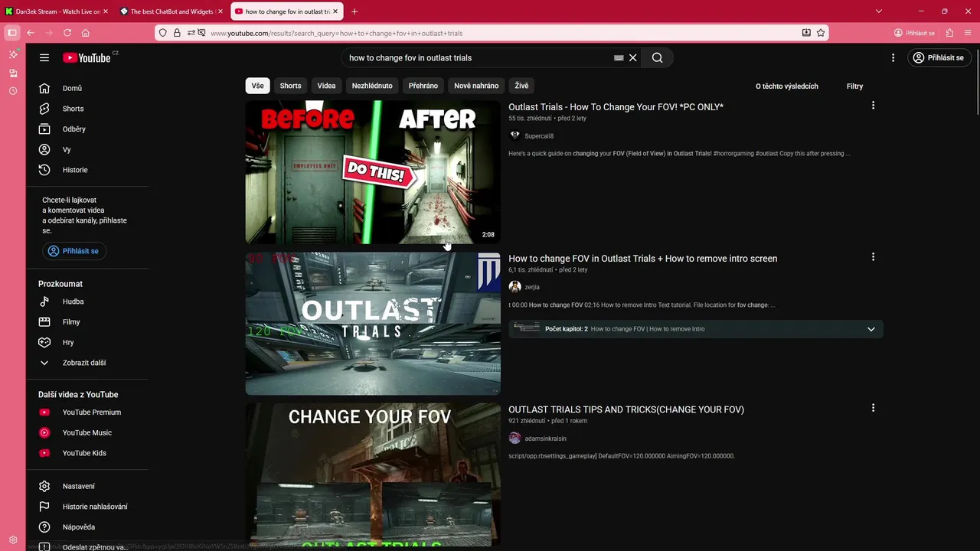Open Outlast Trials 120 FOV thumbnail
Image resolution: width=980 pixels, height=551 pixels.
373,324
